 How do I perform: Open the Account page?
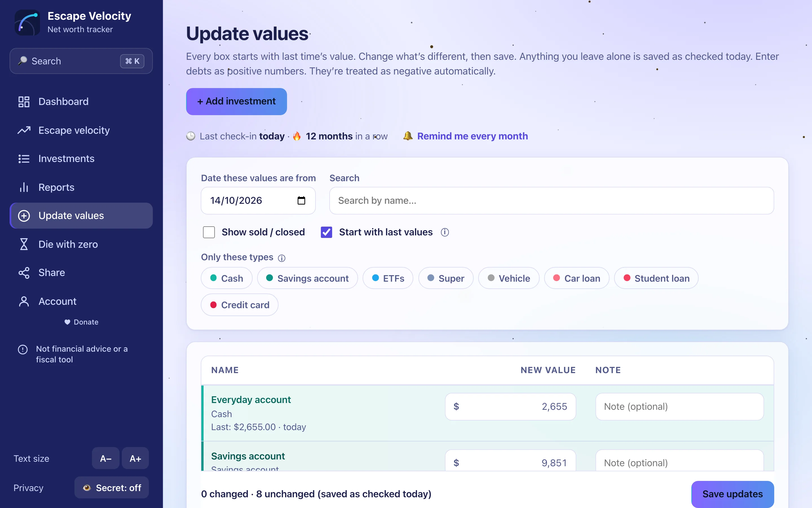pyautogui.click(x=81, y=301)
